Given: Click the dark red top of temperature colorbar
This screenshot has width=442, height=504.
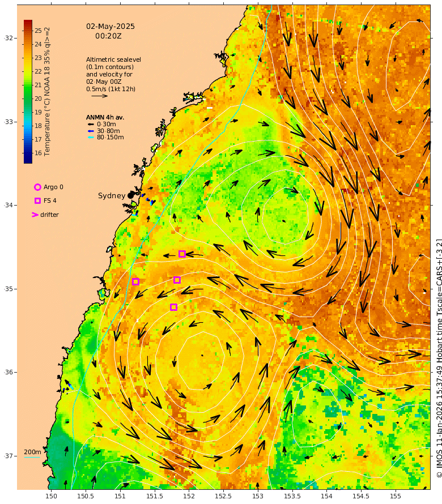Looking at the screenshot, I should [28, 23].
